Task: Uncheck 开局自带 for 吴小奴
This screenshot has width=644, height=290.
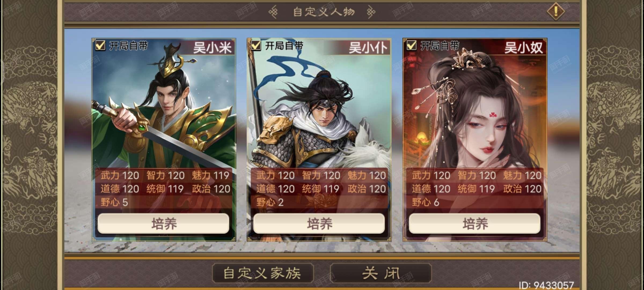Action: (x=411, y=45)
